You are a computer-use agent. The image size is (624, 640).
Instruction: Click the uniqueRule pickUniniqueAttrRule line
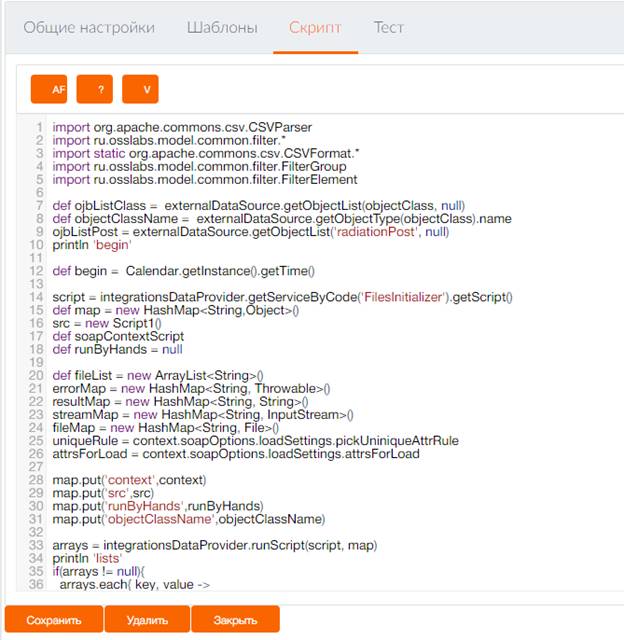click(255, 441)
